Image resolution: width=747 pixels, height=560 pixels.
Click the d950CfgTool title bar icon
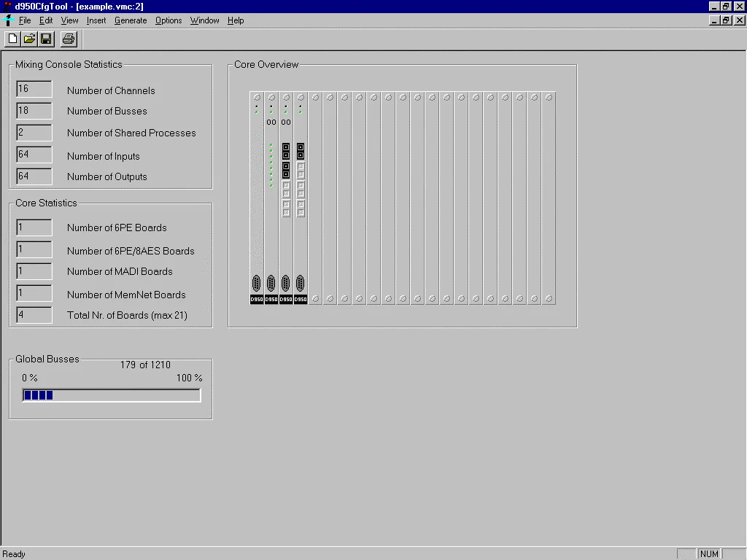click(x=7, y=6)
